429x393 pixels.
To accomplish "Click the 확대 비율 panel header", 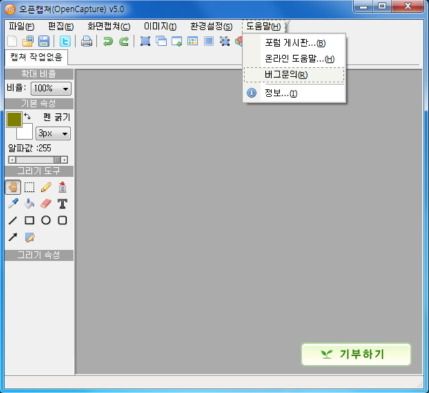I will click(x=39, y=74).
